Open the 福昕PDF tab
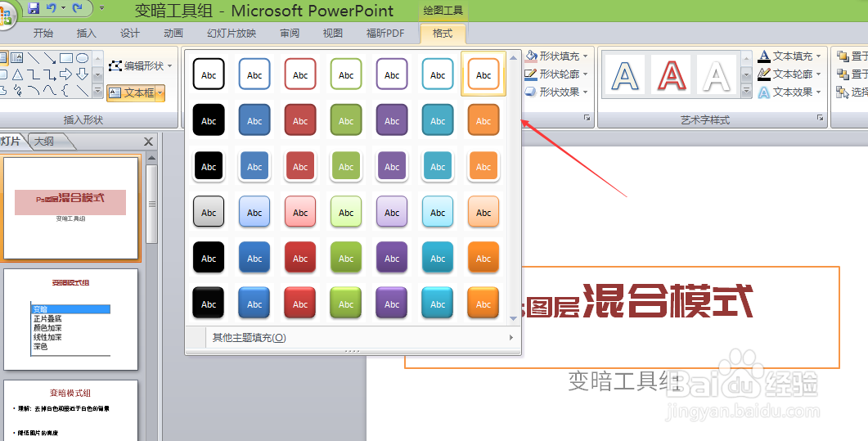 tap(385, 34)
